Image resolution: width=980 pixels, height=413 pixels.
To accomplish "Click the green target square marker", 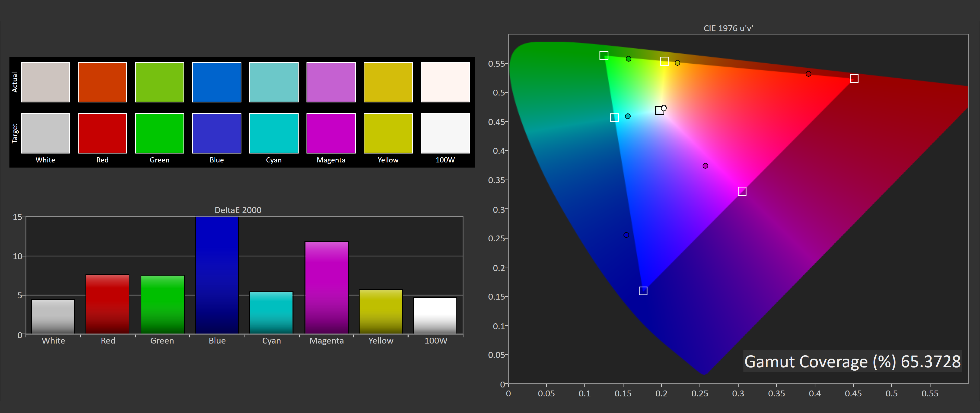I will tap(604, 56).
